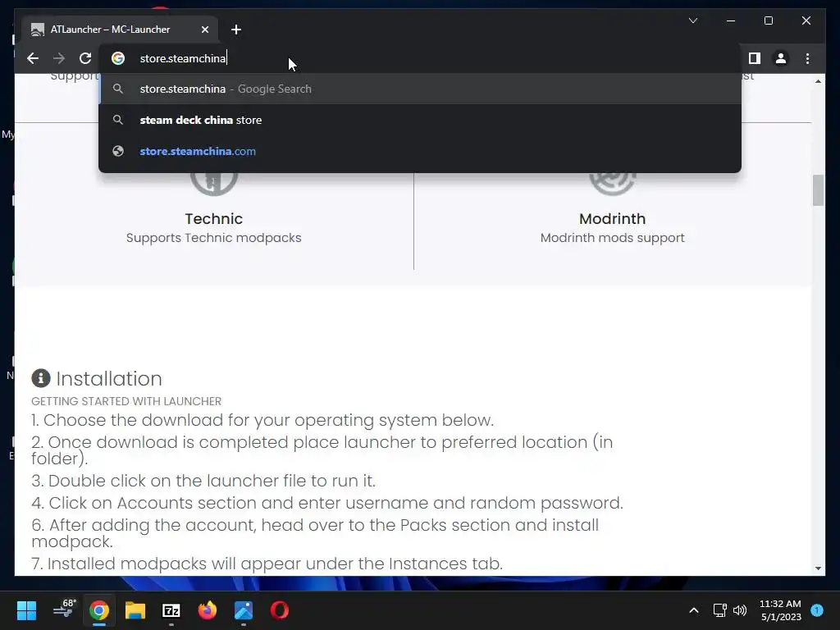
Task: Open the volume control in tray
Action: click(740, 610)
